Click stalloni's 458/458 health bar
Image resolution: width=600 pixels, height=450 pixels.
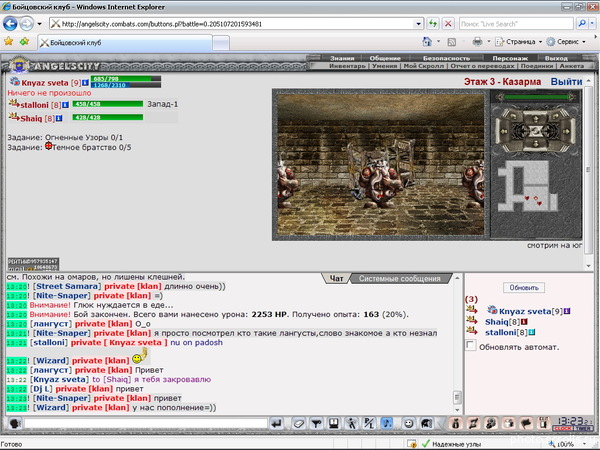click(x=108, y=104)
